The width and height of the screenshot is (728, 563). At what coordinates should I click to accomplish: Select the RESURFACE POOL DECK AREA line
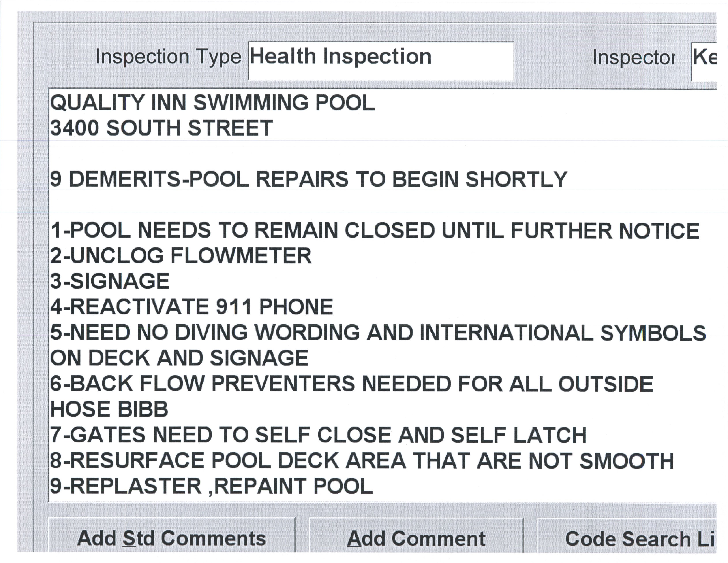pos(362,461)
